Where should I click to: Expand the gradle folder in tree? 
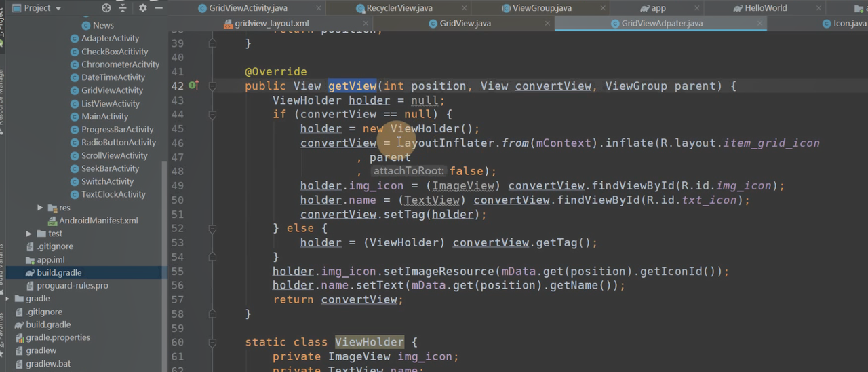pos(7,299)
